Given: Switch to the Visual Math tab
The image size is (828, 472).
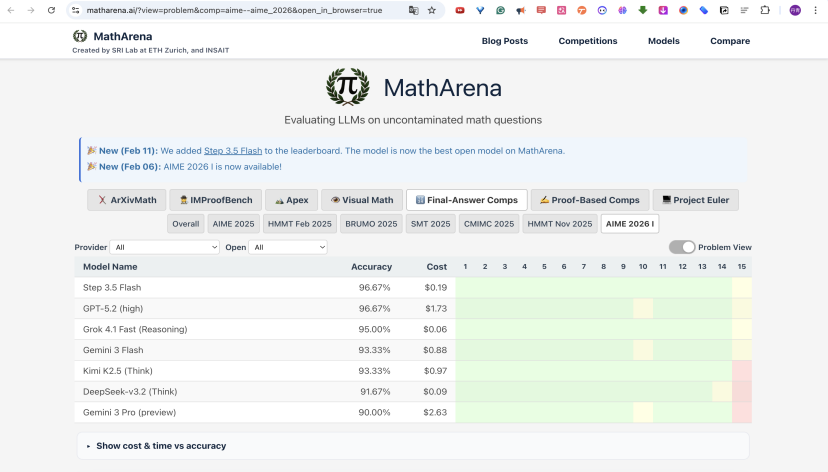Looking at the screenshot, I should 363,200.
